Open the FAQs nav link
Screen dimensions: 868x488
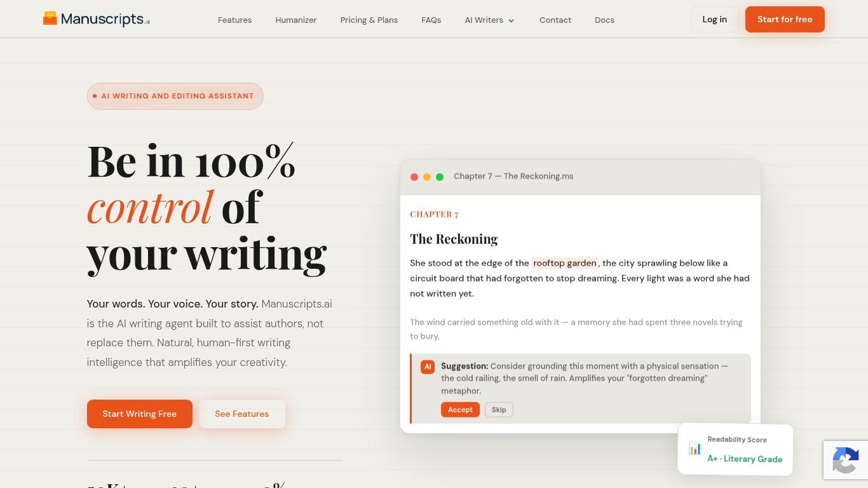click(x=431, y=20)
